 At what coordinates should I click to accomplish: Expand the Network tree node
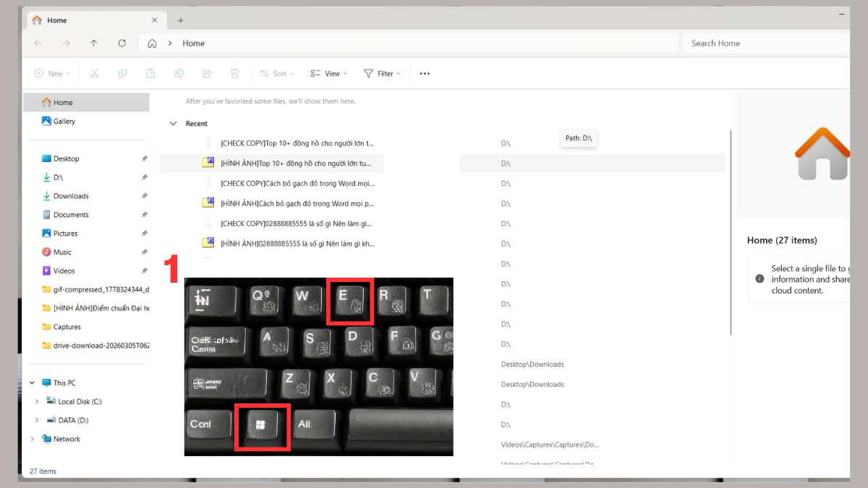tap(32, 439)
